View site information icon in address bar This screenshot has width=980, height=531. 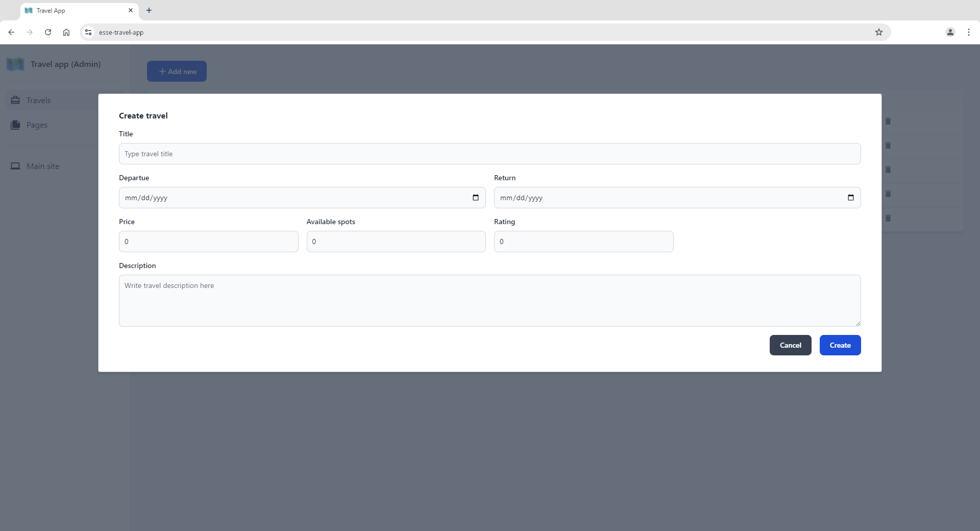click(x=88, y=32)
